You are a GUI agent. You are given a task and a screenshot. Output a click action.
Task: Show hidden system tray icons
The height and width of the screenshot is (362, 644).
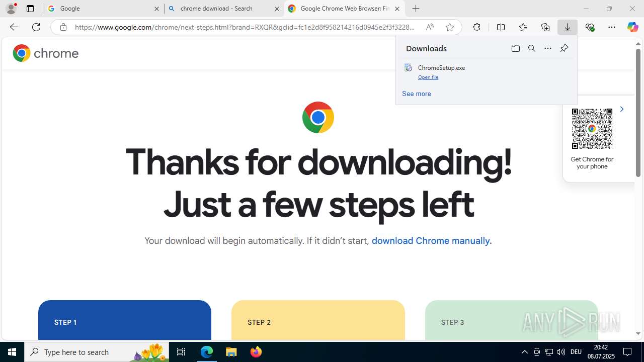(x=525, y=352)
